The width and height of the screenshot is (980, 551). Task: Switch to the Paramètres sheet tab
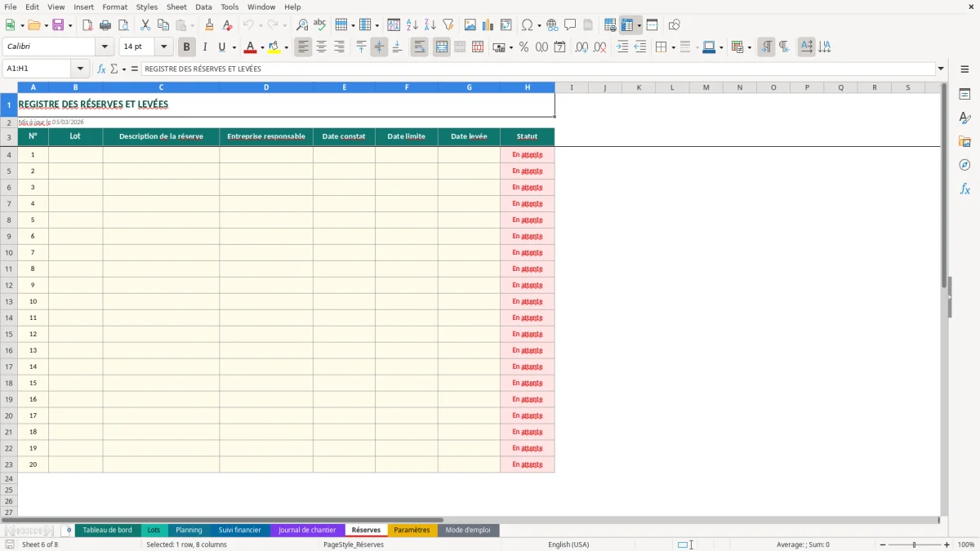coord(412,530)
